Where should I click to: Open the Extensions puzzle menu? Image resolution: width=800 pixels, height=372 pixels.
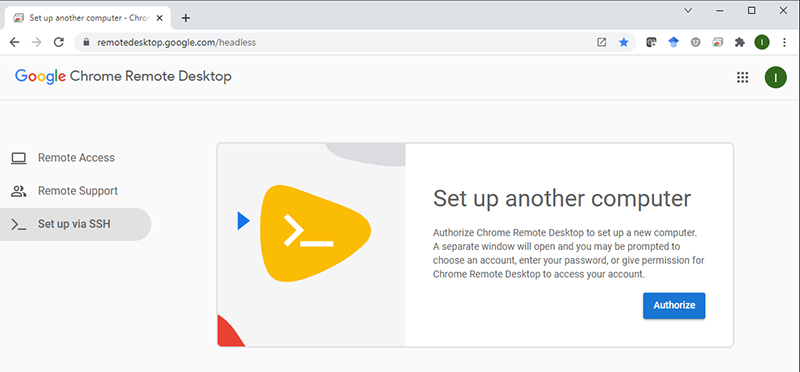click(739, 42)
